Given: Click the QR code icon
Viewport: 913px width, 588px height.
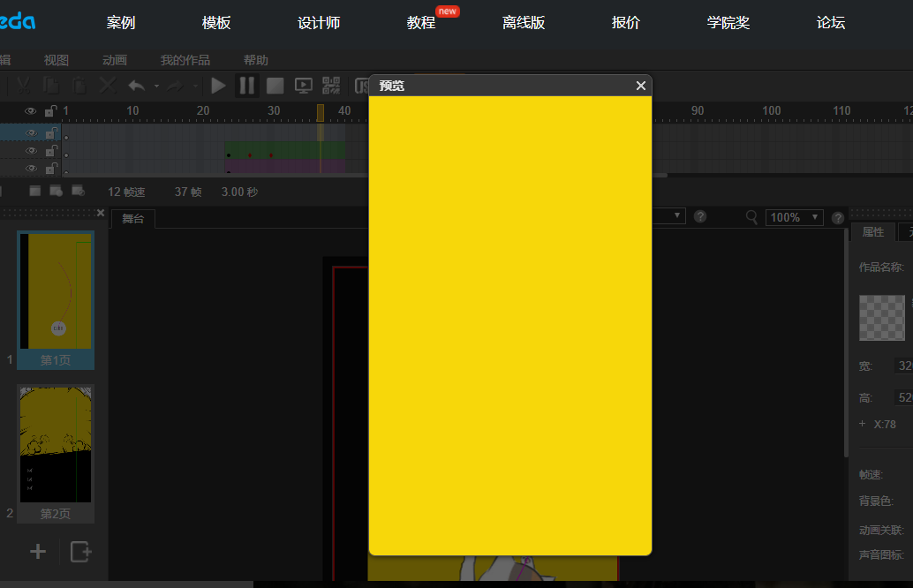Looking at the screenshot, I should (331, 86).
